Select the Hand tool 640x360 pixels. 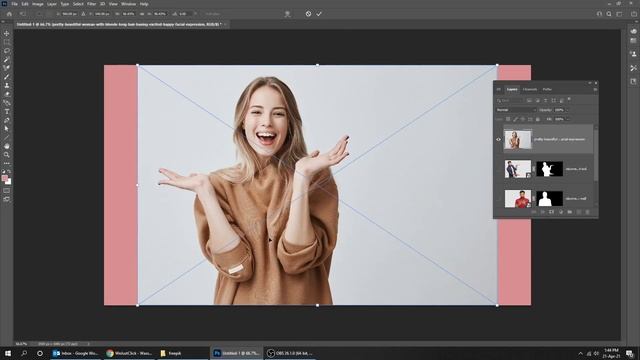tap(7, 146)
